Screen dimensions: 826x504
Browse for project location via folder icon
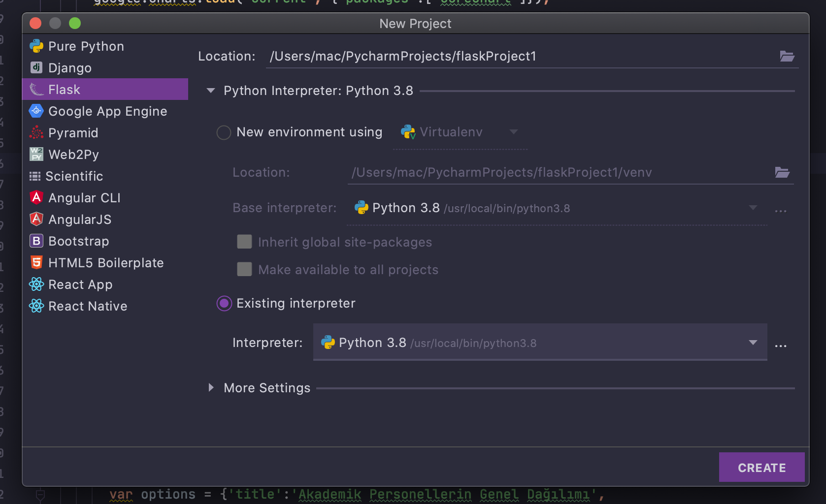pyautogui.click(x=787, y=56)
